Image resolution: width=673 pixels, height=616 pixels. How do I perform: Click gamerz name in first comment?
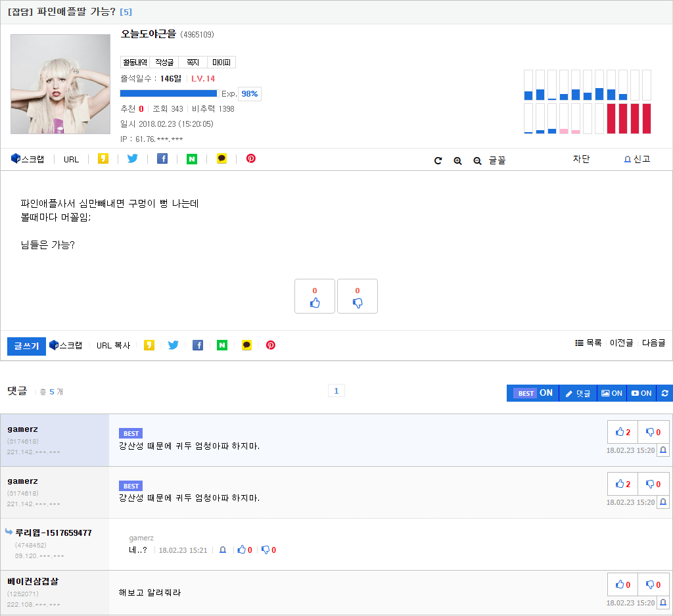click(23, 429)
